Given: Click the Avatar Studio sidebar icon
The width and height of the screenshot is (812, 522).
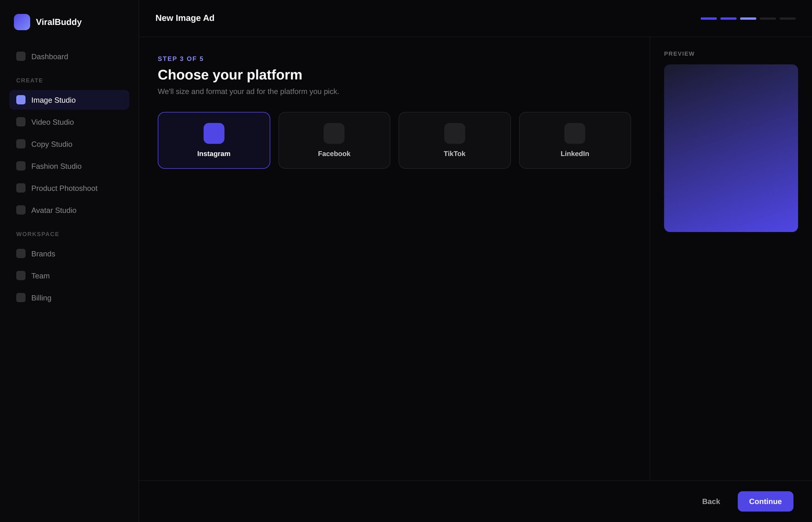Looking at the screenshot, I should [x=21, y=210].
